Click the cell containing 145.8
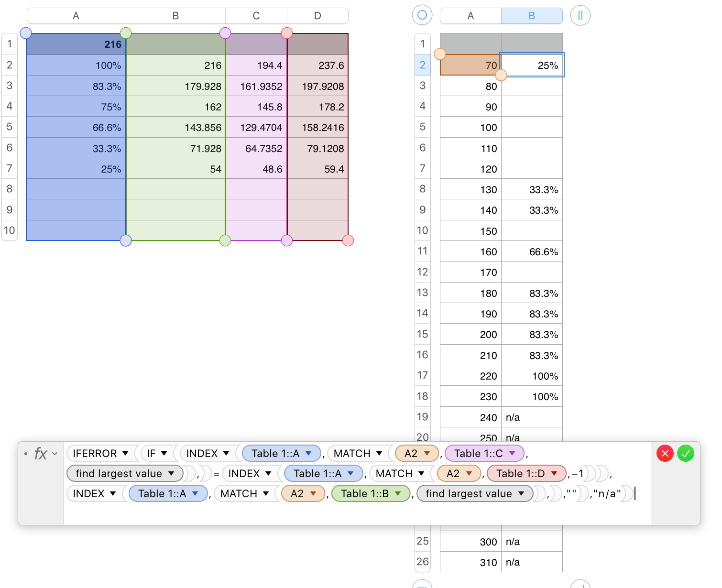The width and height of the screenshot is (722, 588). (x=256, y=107)
